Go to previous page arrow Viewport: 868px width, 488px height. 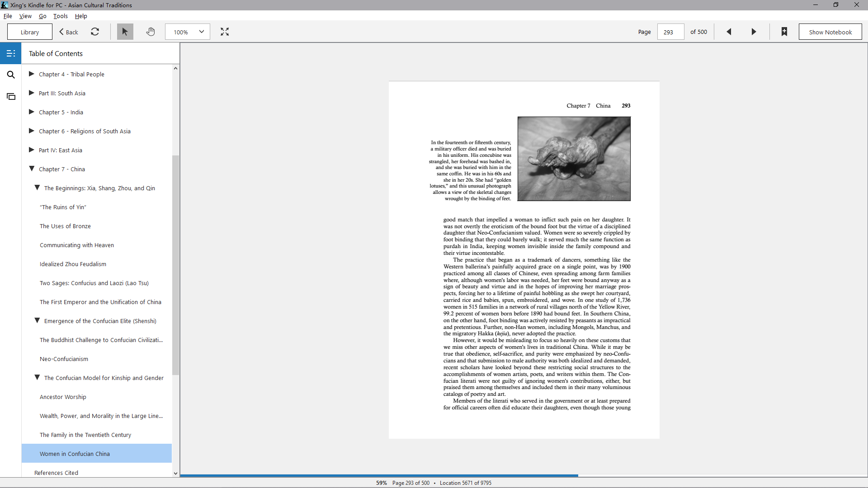tap(729, 32)
